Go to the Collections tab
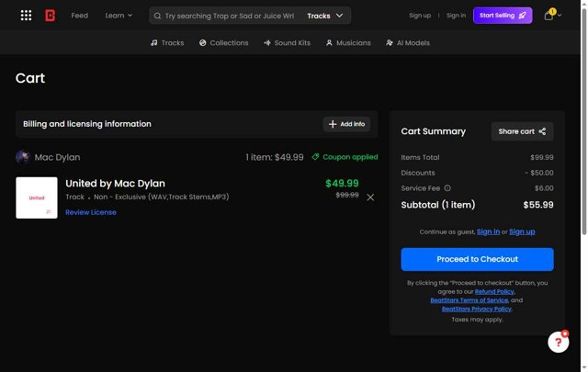Viewport: 588px width, 372px height. [x=223, y=43]
